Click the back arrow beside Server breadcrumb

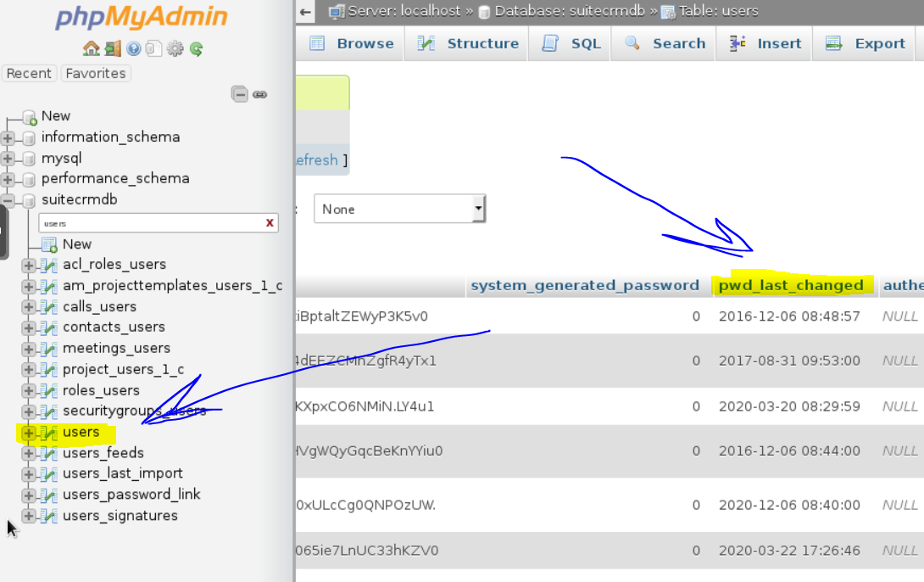[x=305, y=11]
